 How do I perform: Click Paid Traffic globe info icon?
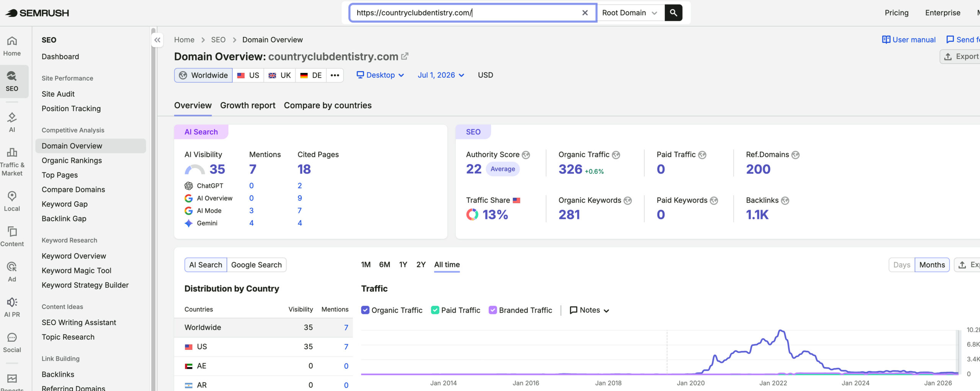(x=702, y=155)
